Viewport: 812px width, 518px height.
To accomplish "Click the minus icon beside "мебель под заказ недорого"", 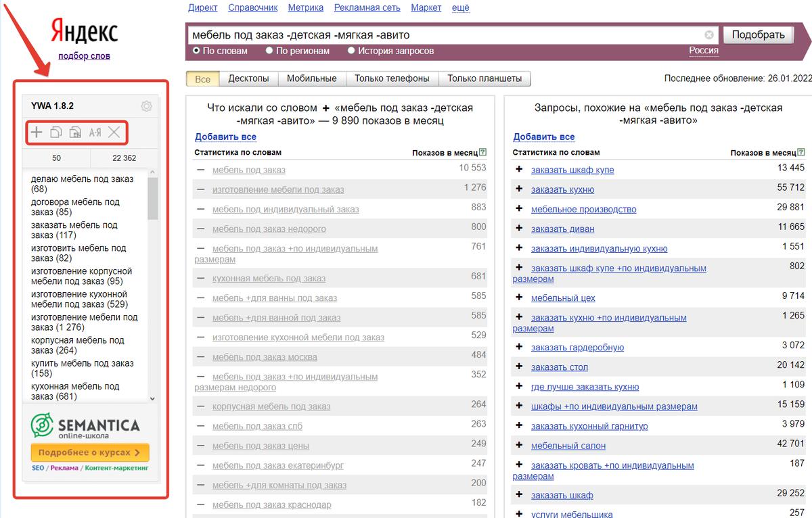I will click(x=201, y=229).
